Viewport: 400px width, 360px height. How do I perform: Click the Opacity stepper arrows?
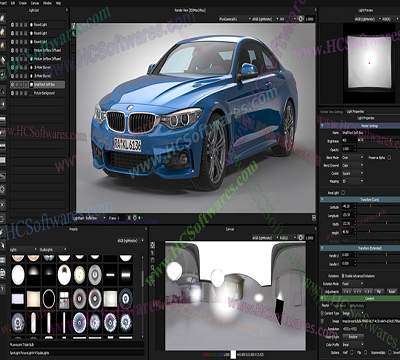tap(355, 149)
